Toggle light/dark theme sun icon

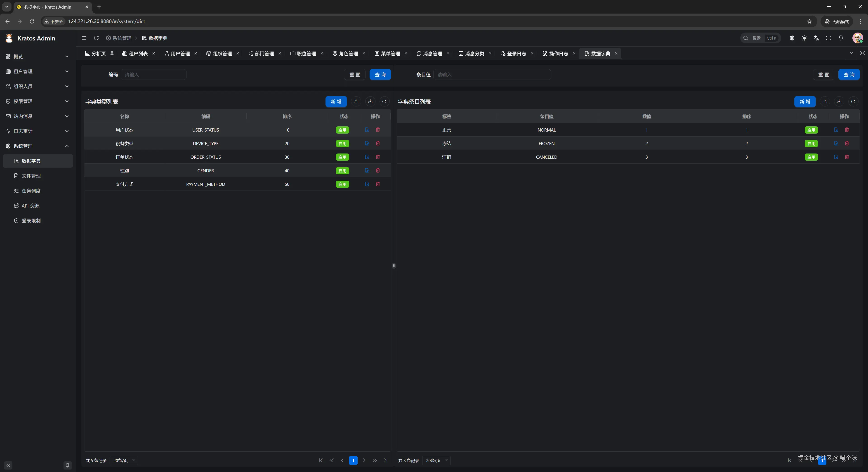[804, 38]
